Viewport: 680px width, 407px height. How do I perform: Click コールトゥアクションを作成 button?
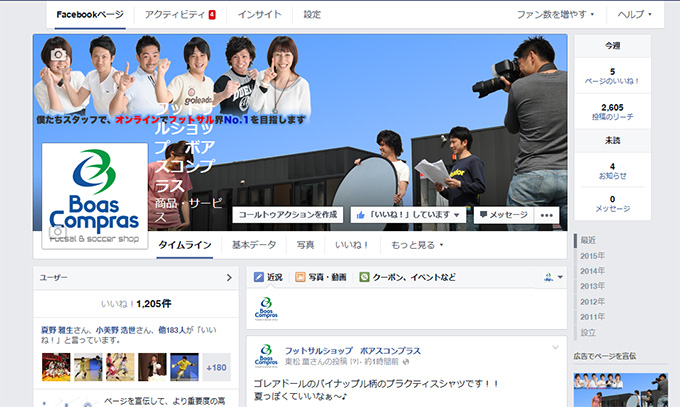pos(288,215)
